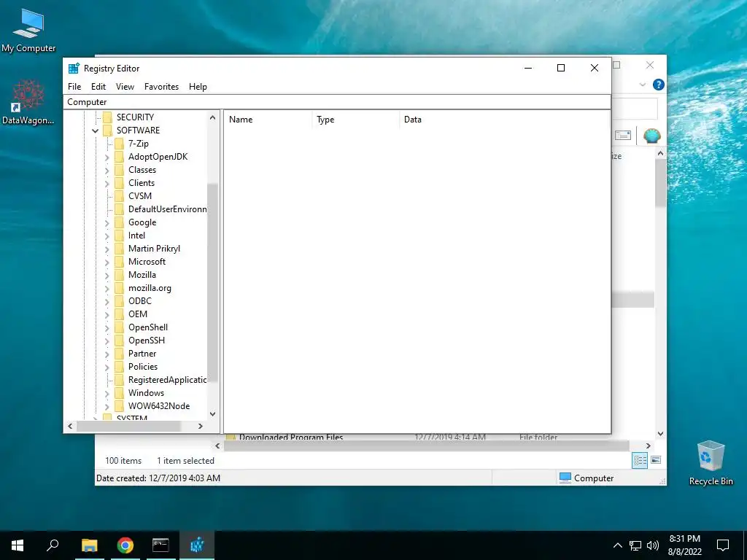Screen dimensions: 747x560
Task: Open Command Prompt from the taskbar
Action: [160, 545]
